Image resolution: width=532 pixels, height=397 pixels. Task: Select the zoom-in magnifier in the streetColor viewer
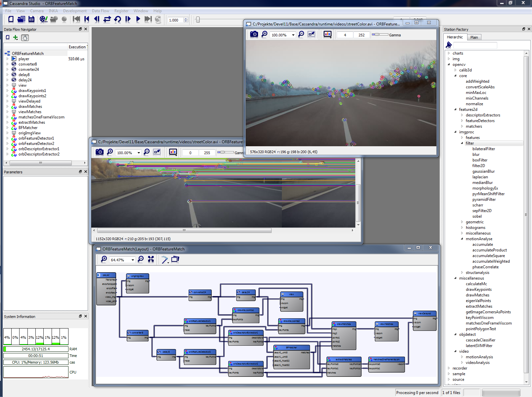[x=264, y=34]
